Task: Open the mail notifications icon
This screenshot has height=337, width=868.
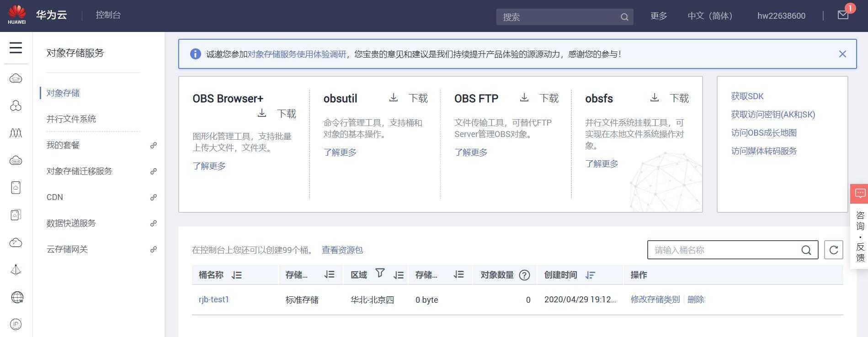Action: [x=843, y=15]
